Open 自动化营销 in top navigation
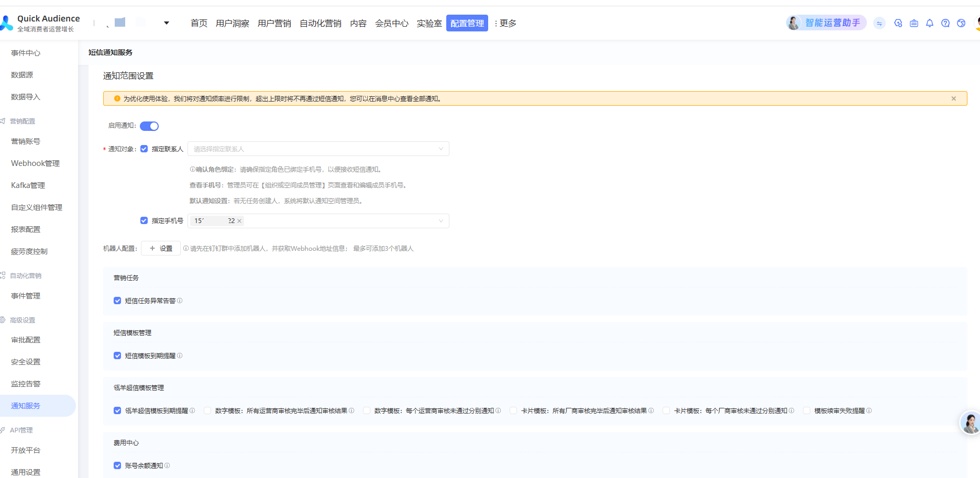This screenshot has height=478, width=980. [x=321, y=23]
